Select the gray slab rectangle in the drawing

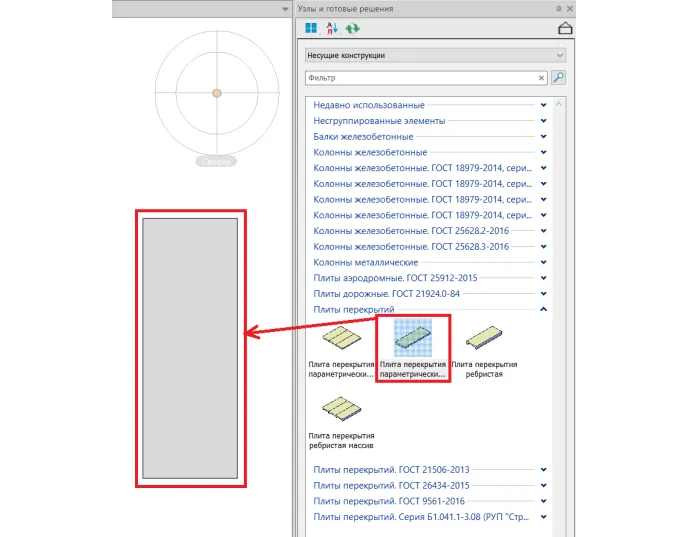(x=190, y=348)
